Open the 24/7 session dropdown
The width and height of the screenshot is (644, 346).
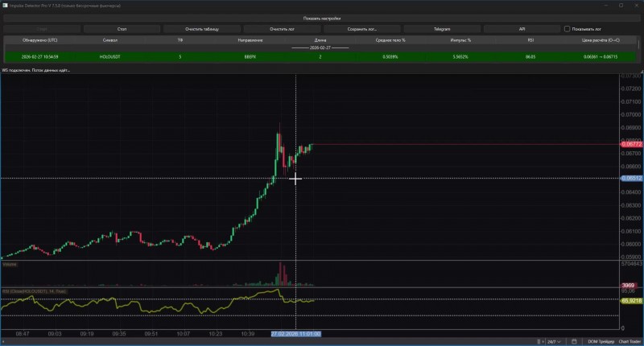(x=554, y=341)
